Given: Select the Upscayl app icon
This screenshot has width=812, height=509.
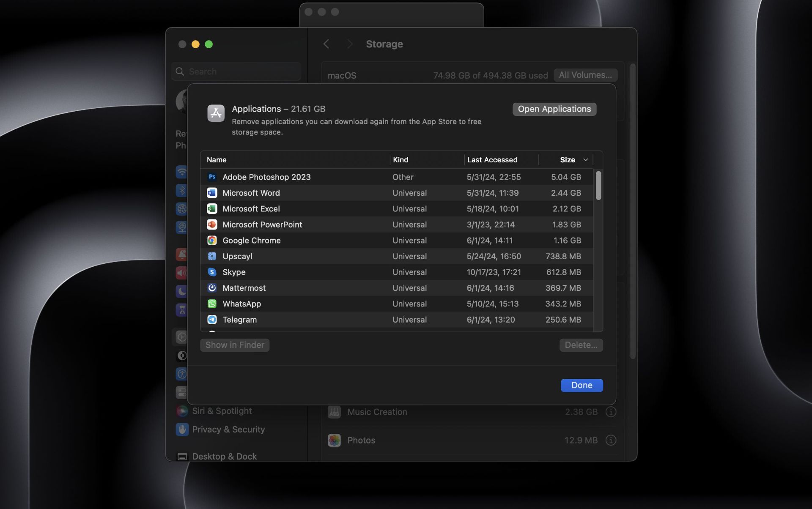Looking at the screenshot, I should coord(212,257).
